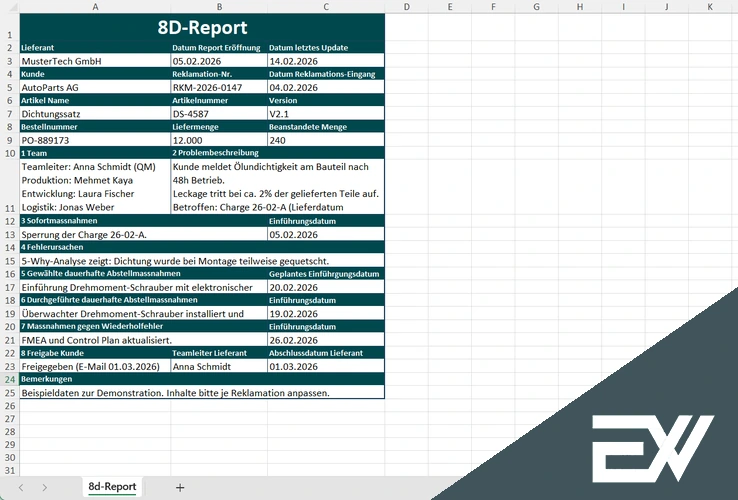
Task: Select cell Überwachter Drehmoment-Schrauber installiert
Action: [144, 313]
